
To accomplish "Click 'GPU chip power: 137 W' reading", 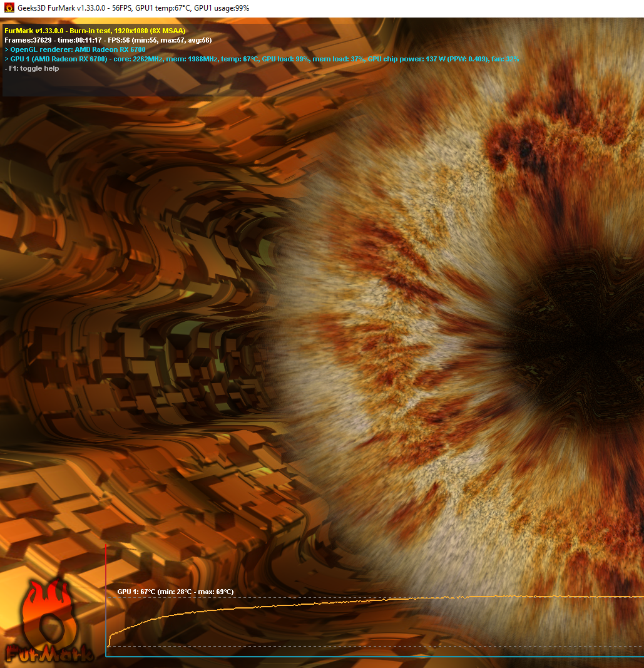I will pyautogui.click(x=406, y=59).
